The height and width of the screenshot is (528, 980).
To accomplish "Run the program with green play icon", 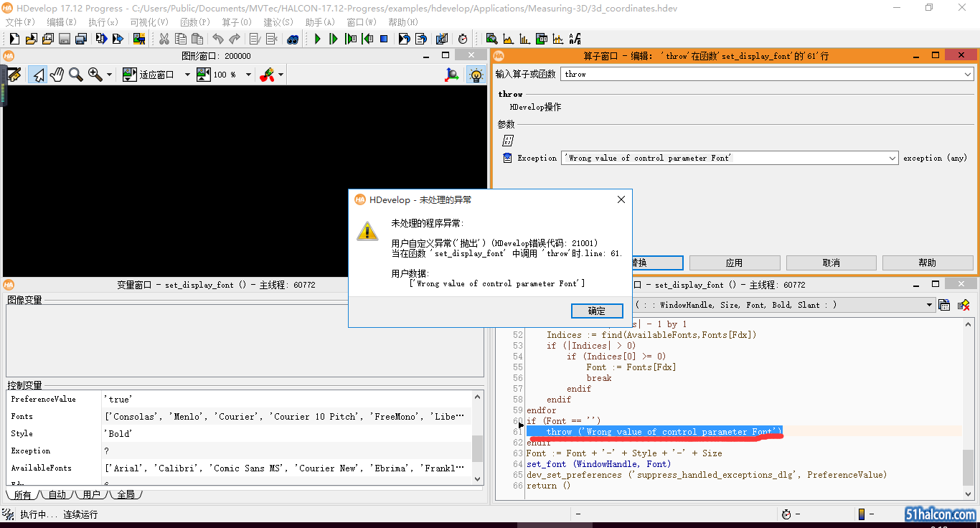I will pos(317,39).
